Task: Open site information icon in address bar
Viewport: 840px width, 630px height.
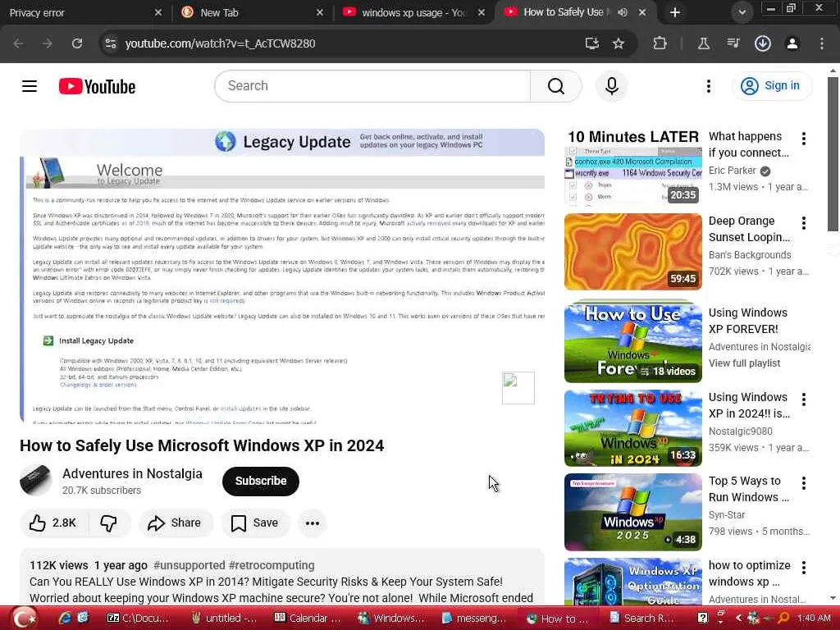Action: [111, 43]
